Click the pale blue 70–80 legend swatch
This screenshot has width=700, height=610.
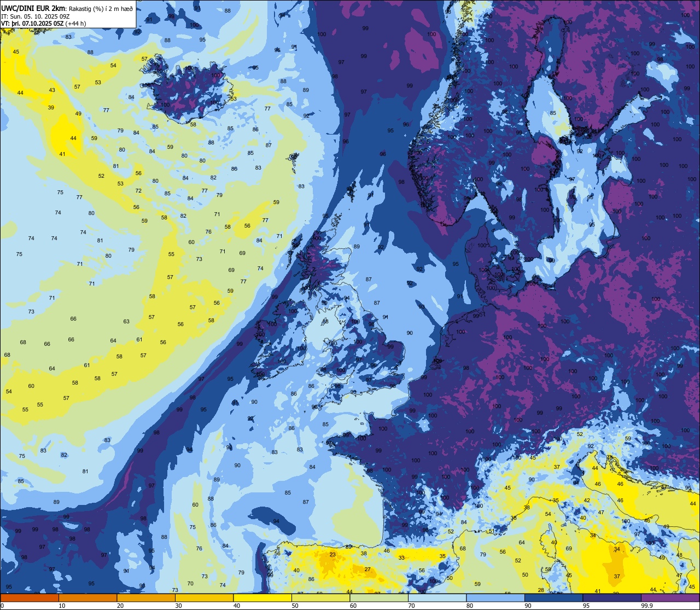point(437,597)
